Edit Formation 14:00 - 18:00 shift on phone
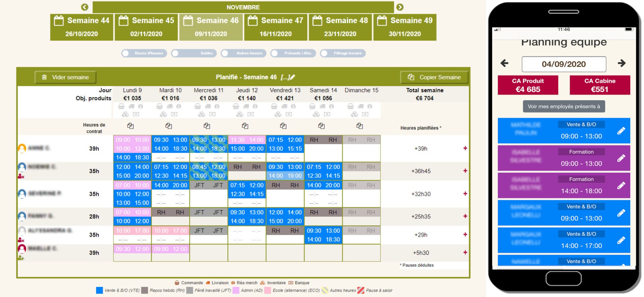644x297 pixels. tap(621, 185)
